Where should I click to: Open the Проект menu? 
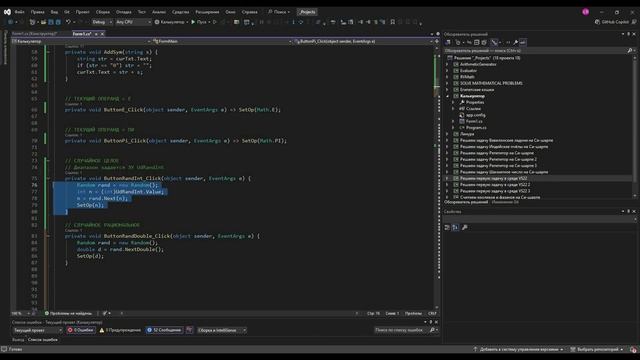[82, 12]
